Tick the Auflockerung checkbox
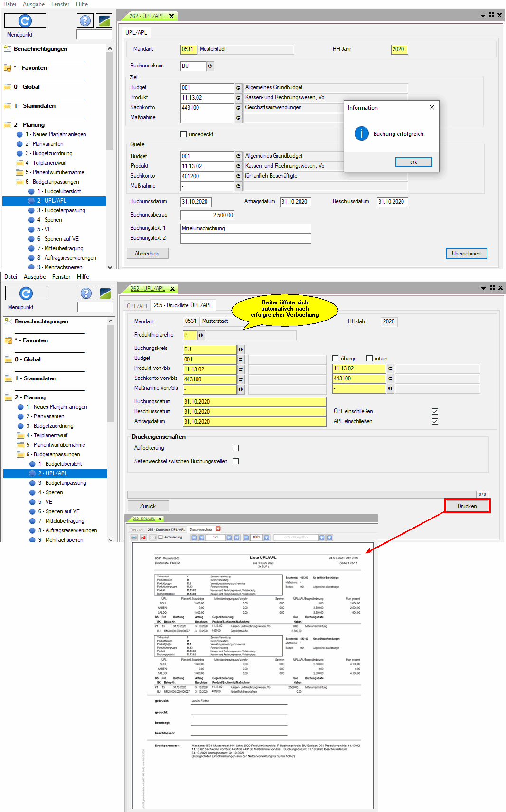The height and width of the screenshot is (812, 506). point(235,448)
